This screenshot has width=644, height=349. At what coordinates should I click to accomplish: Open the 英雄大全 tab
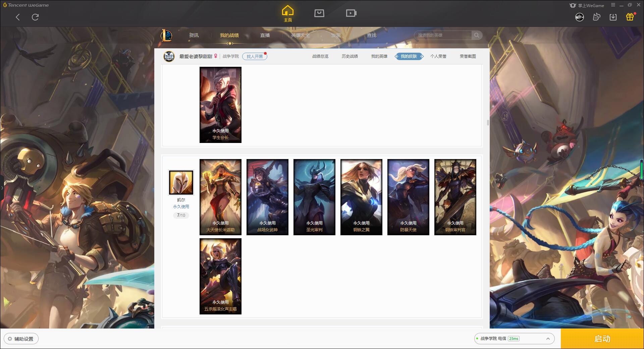301,35
